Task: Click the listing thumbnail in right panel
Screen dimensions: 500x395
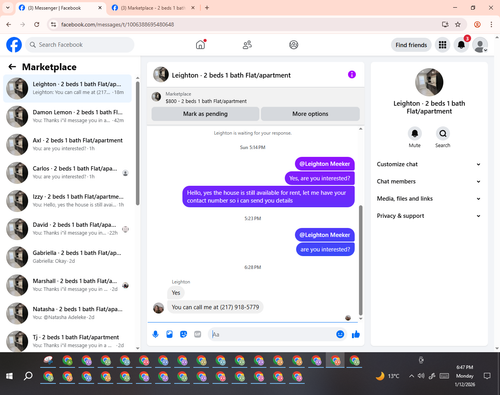Action: tap(429, 82)
